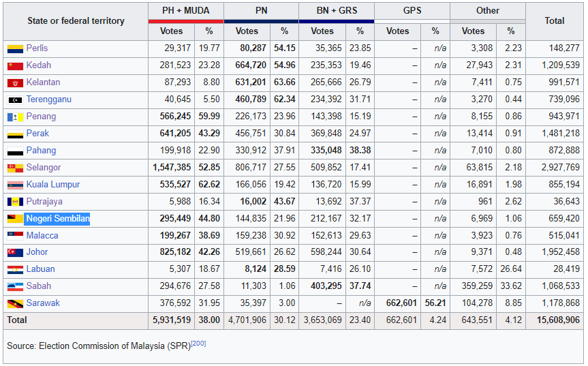Click Sarawak GPS percentage 56.21

[435, 303]
